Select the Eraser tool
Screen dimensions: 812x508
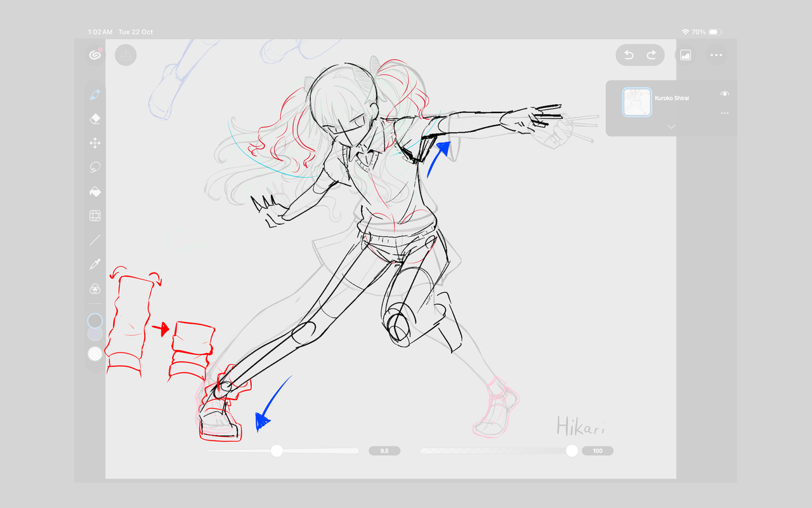(95, 119)
